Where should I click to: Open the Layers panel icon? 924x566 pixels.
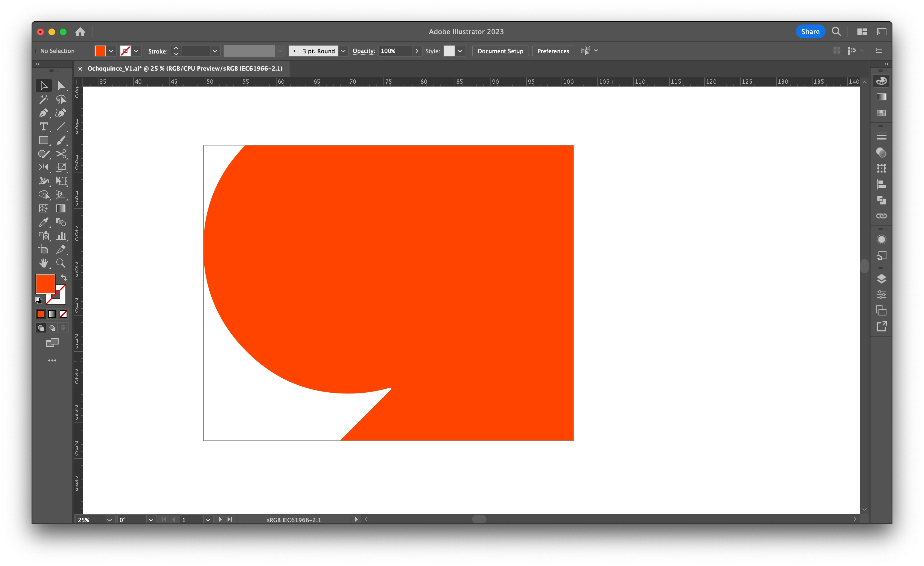tap(881, 279)
